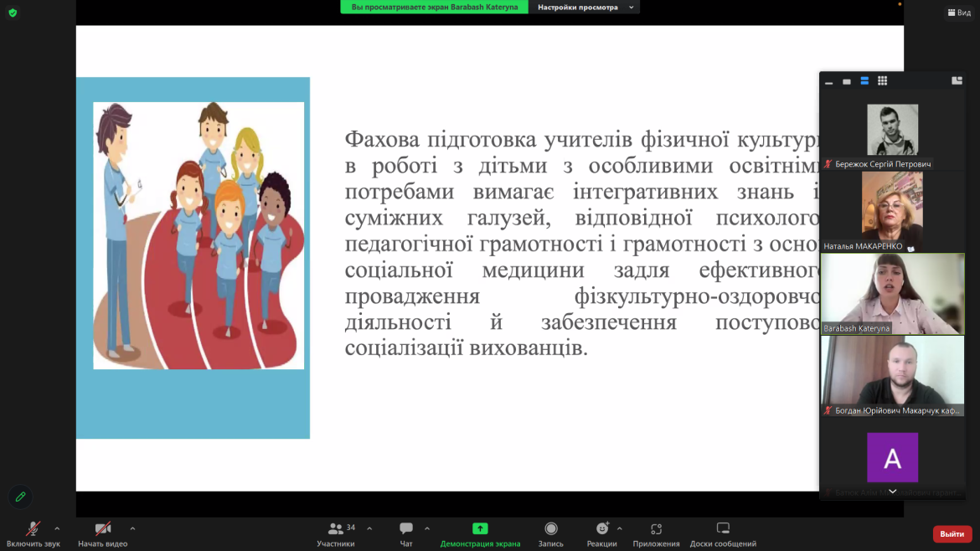Image resolution: width=980 pixels, height=551 pixels.
Task: Turn on camera with Начать видео
Action: pos(102,533)
